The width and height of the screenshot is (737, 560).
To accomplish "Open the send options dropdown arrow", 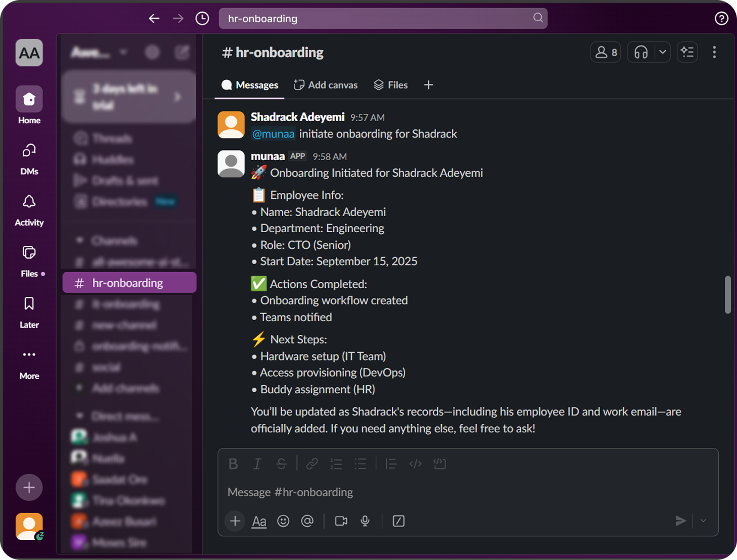I will pos(703,521).
